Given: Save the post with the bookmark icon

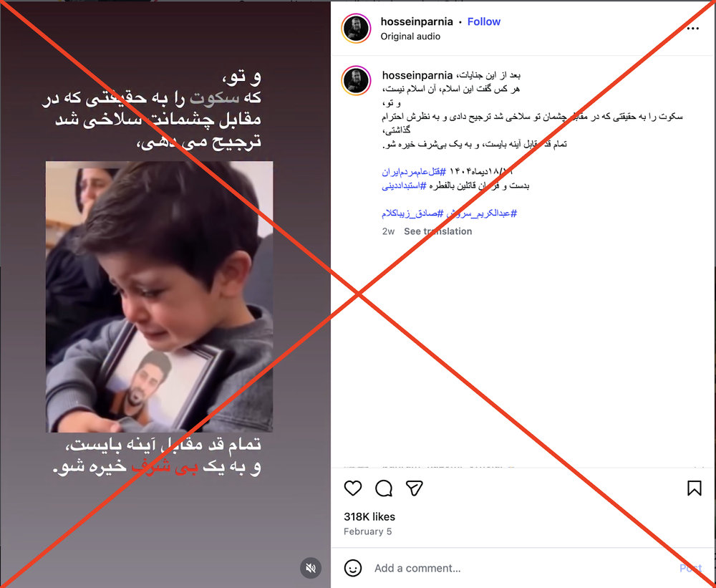Looking at the screenshot, I should pos(694,488).
